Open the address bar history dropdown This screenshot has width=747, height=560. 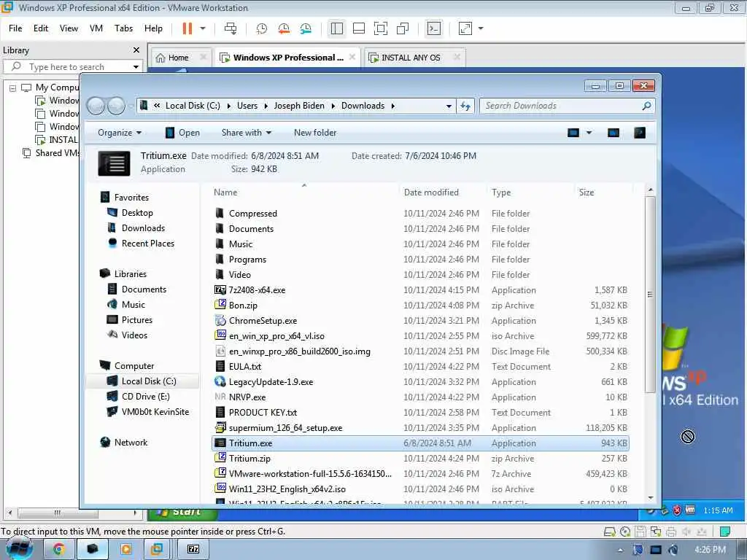pos(449,106)
